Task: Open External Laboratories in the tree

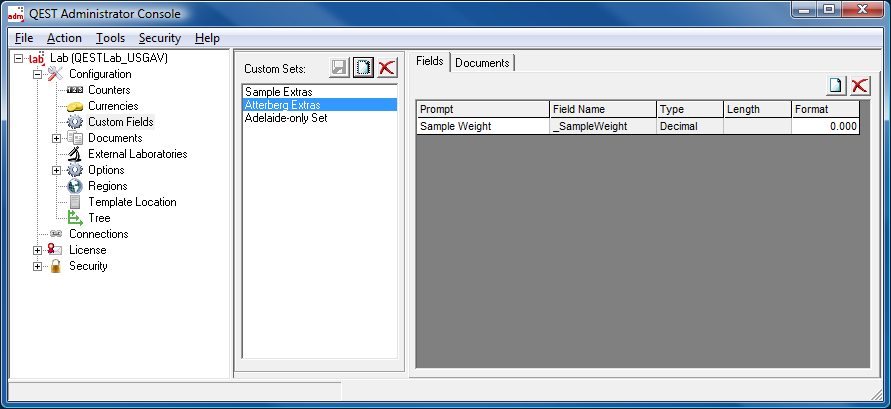Action: pyautogui.click(x=137, y=154)
